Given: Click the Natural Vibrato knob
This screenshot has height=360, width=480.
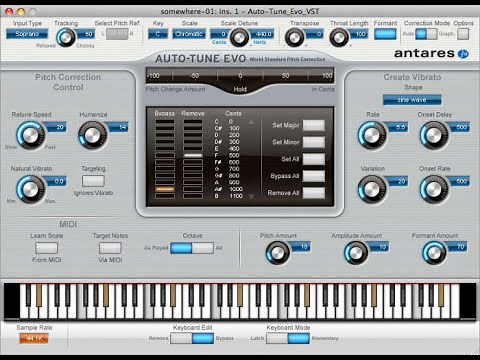Looking at the screenshot, I should point(30,189).
